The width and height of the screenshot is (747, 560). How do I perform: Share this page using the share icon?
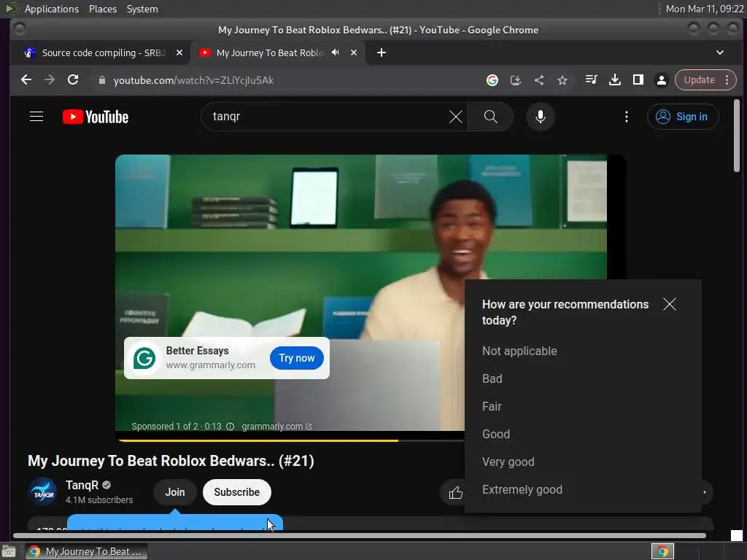539,80
